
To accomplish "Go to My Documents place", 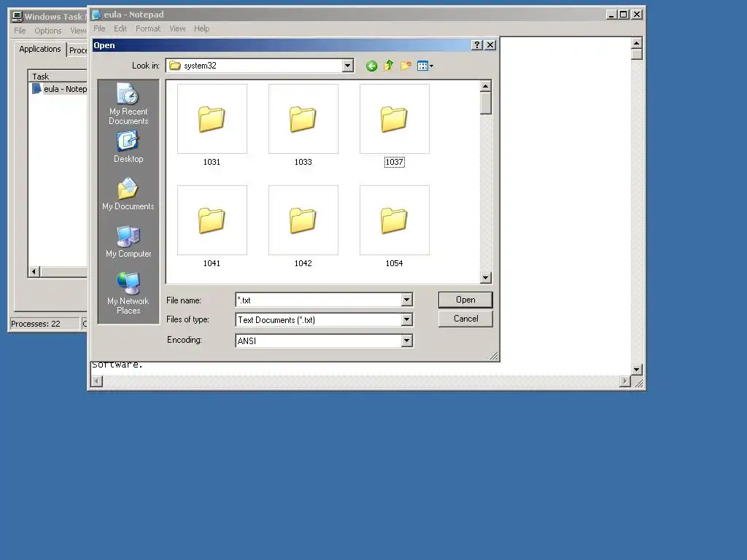I will click(x=128, y=194).
